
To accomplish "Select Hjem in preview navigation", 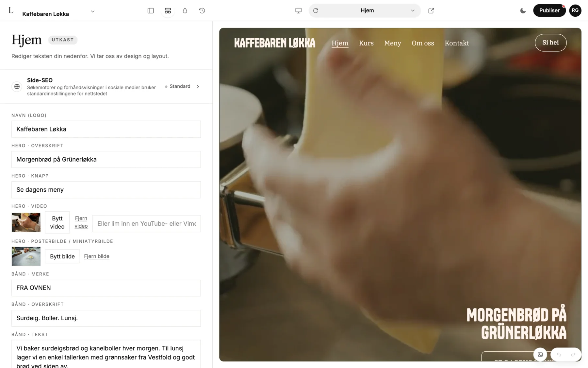I will [x=340, y=43].
